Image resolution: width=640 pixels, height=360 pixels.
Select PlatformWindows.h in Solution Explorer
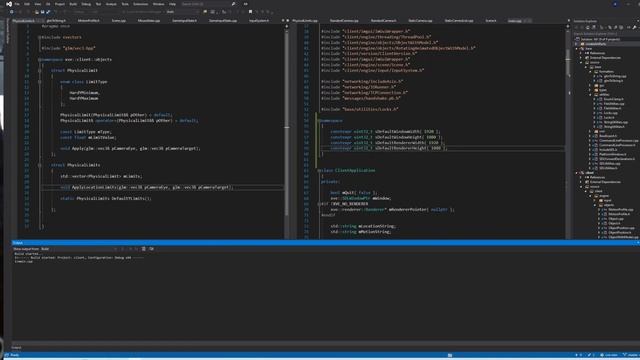click(x=613, y=154)
